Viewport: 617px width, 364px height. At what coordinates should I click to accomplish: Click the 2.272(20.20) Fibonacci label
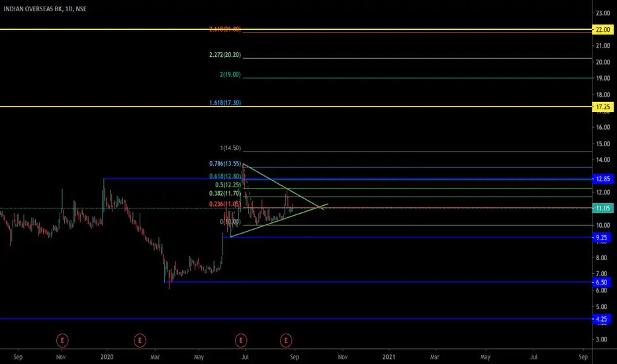tap(225, 55)
